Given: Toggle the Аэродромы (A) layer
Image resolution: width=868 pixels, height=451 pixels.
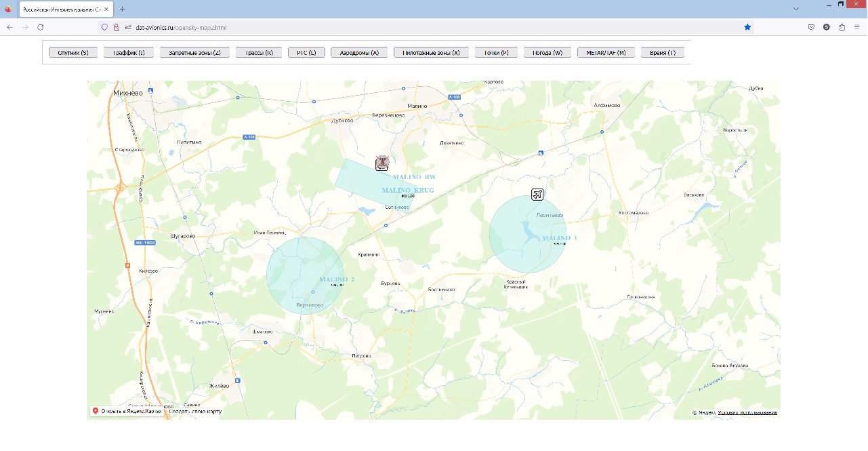Looking at the screenshot, I should (x=359, y=52).
